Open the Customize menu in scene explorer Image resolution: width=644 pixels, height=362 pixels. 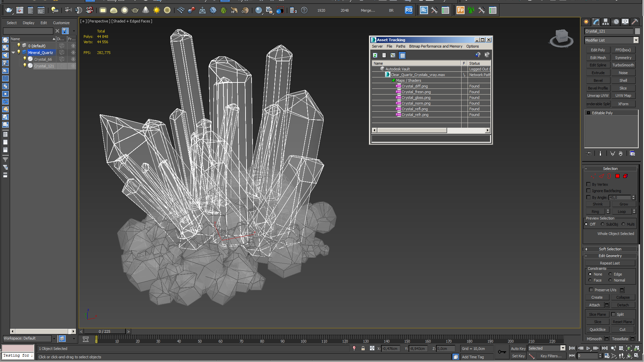(x=61, y=23)
